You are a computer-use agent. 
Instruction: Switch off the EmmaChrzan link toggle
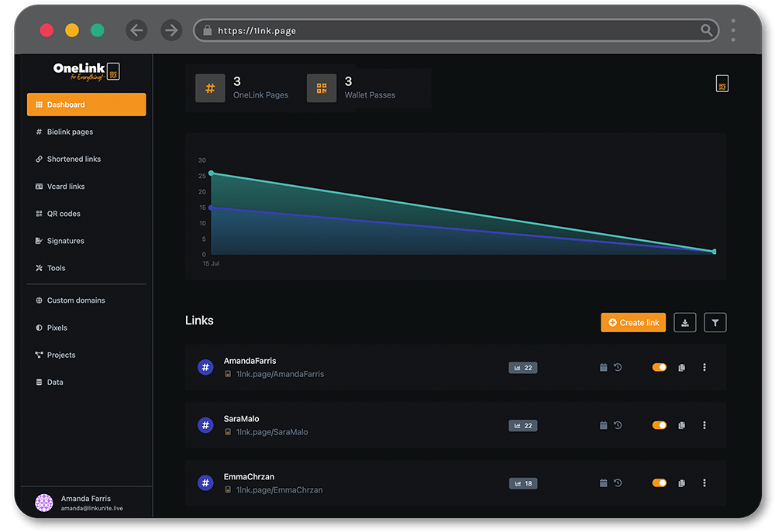click(x=660, y=483)
